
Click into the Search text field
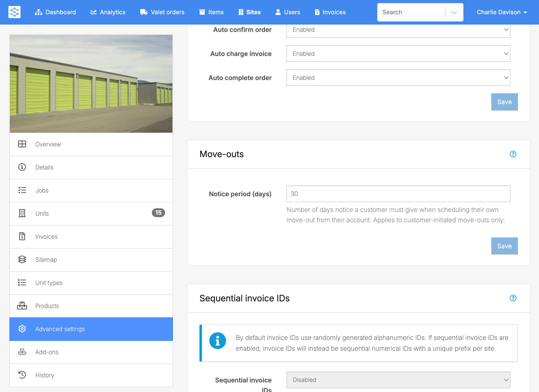[x=412, y=12]
